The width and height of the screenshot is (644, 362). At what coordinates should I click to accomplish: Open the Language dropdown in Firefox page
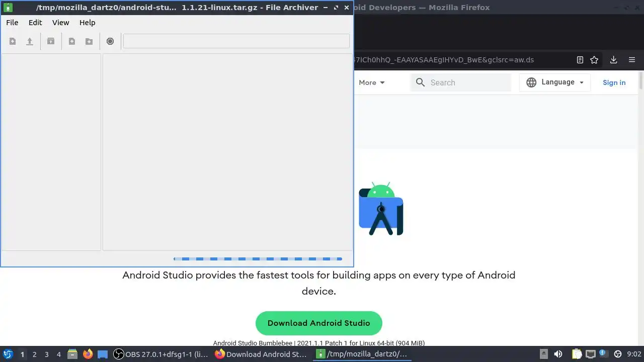555,82
